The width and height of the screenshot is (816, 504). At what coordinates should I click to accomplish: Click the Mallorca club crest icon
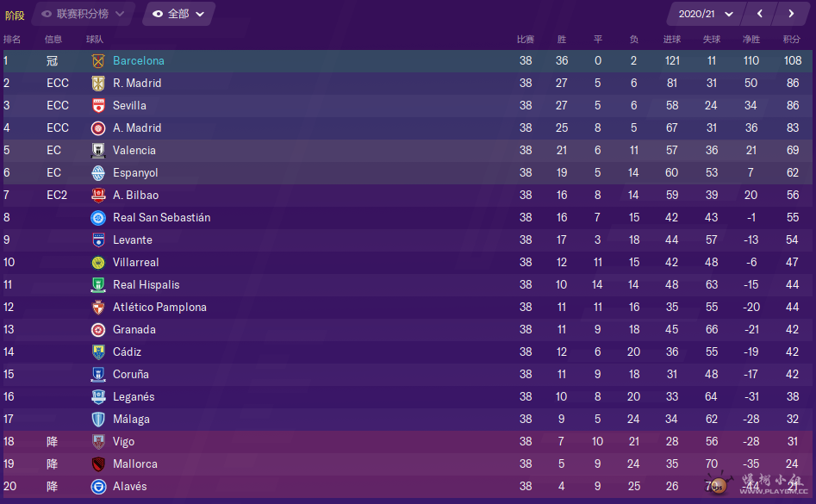point(98,464)
